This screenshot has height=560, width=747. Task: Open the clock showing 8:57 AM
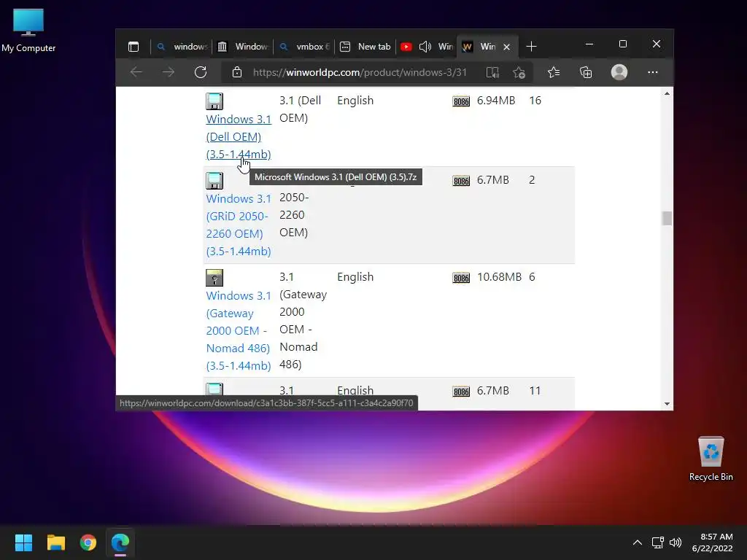pyautogui.click(x=712, y=542)
